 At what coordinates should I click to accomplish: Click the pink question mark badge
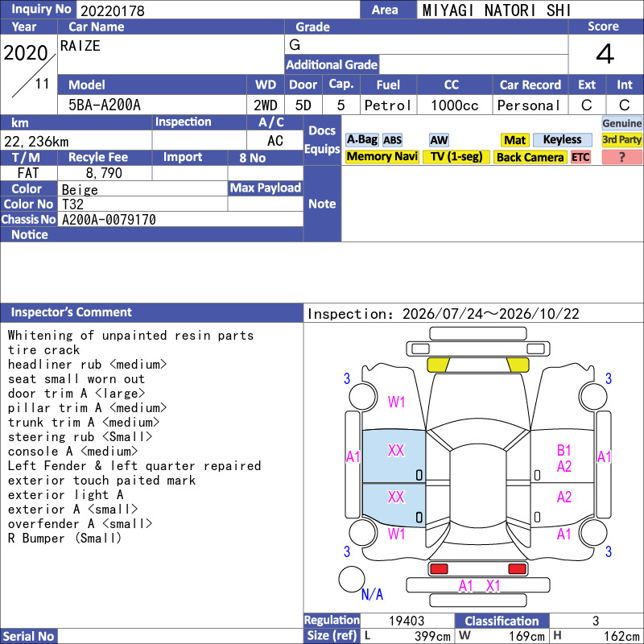tap(621, 157)
